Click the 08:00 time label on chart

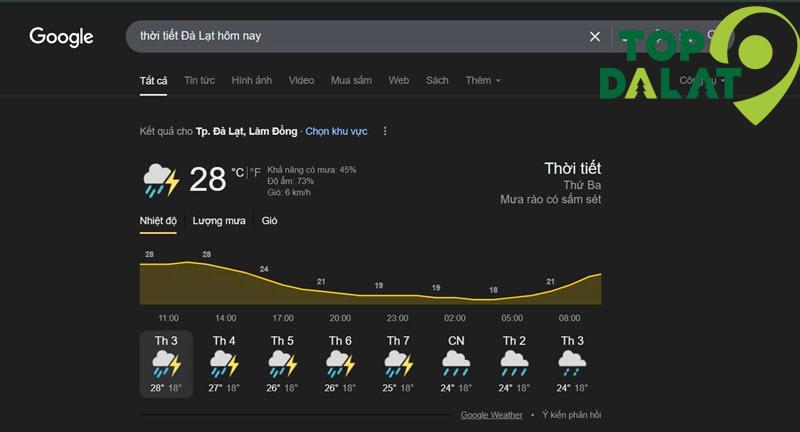(x=569, y=318)
